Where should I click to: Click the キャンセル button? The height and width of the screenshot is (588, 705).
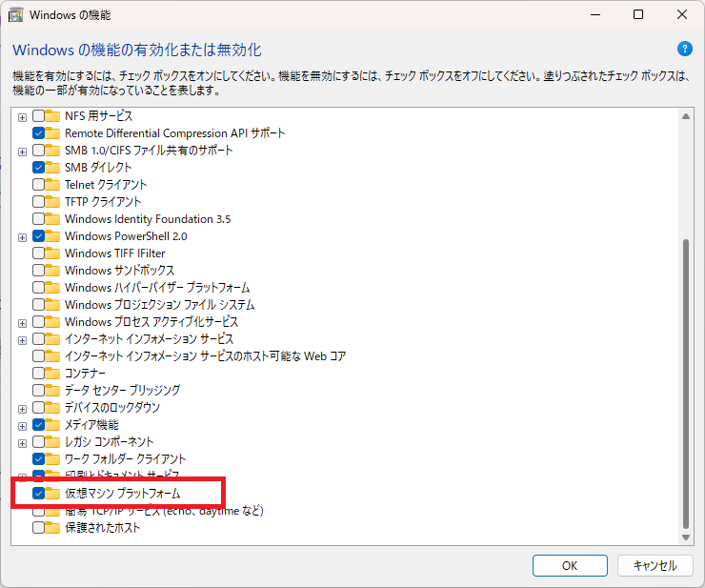click(655, 565)
